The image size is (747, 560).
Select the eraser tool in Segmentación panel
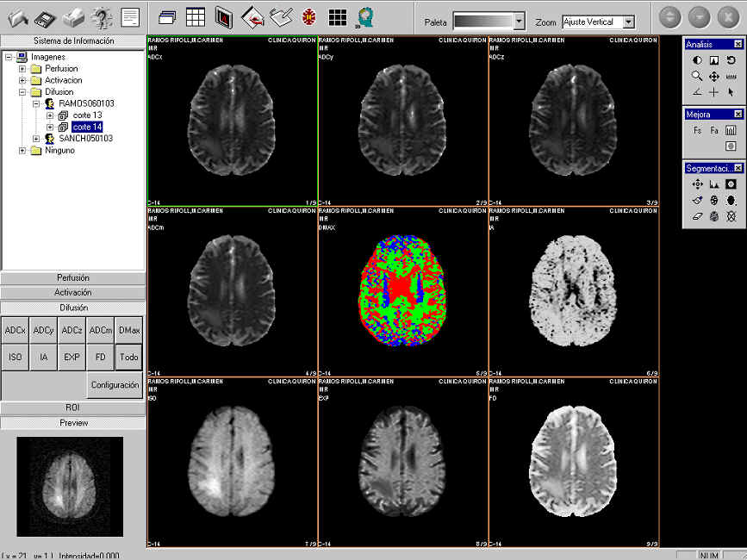click(697, 216)
